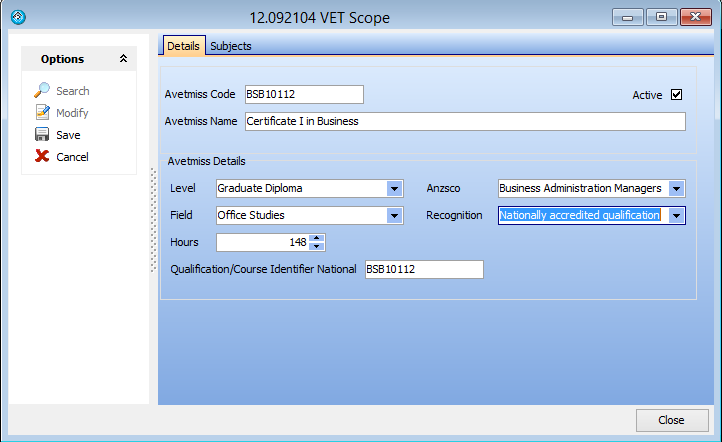
Task: Click the Avetmiss Code input field
Action: click(303, 95)
